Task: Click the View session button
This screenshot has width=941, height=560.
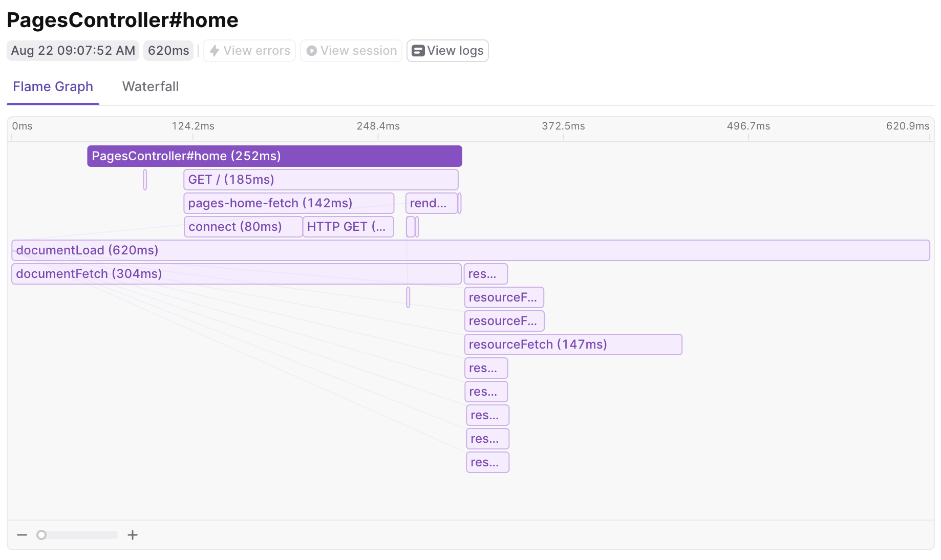Action: pos(351,51)
